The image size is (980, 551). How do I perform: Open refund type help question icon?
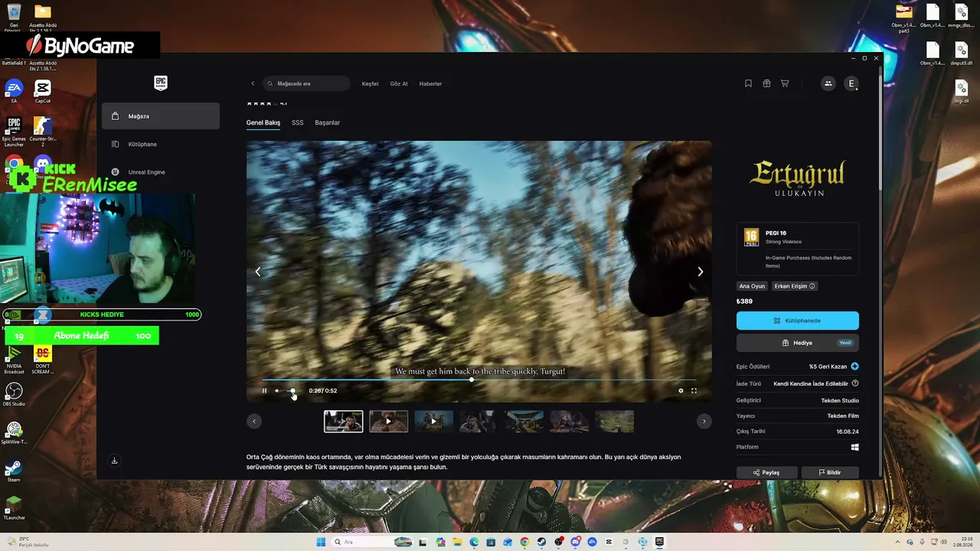click(855, 383)
